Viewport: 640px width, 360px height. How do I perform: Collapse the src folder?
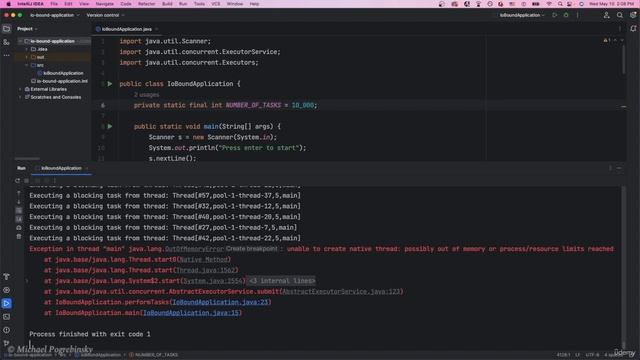pyautogui.click(x=27, y=65)
